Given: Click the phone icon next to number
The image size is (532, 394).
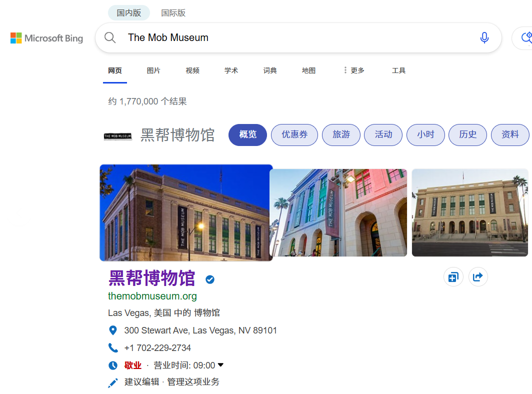Looking at the screenshot, I should pyautogui.click(x=113, y=348).
